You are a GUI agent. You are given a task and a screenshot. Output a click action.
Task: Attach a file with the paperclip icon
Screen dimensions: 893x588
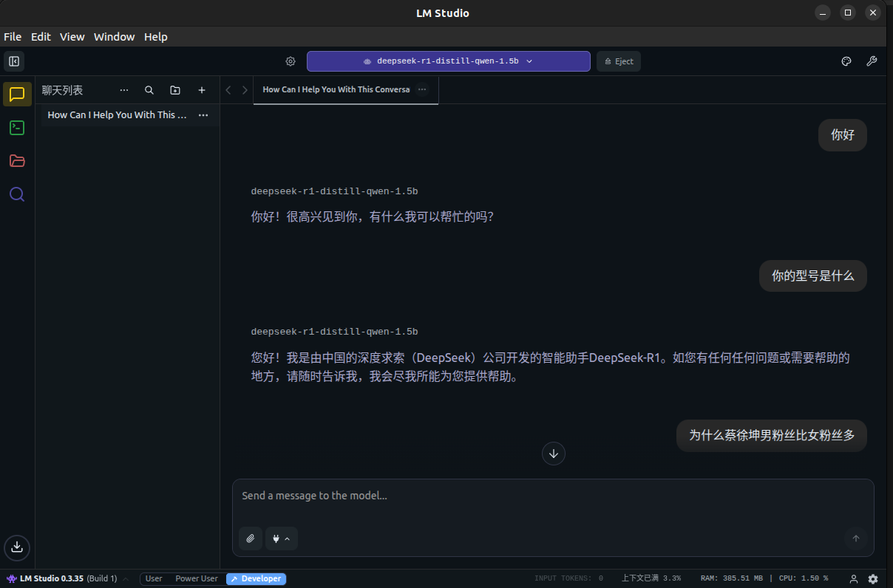coord(250,539)
